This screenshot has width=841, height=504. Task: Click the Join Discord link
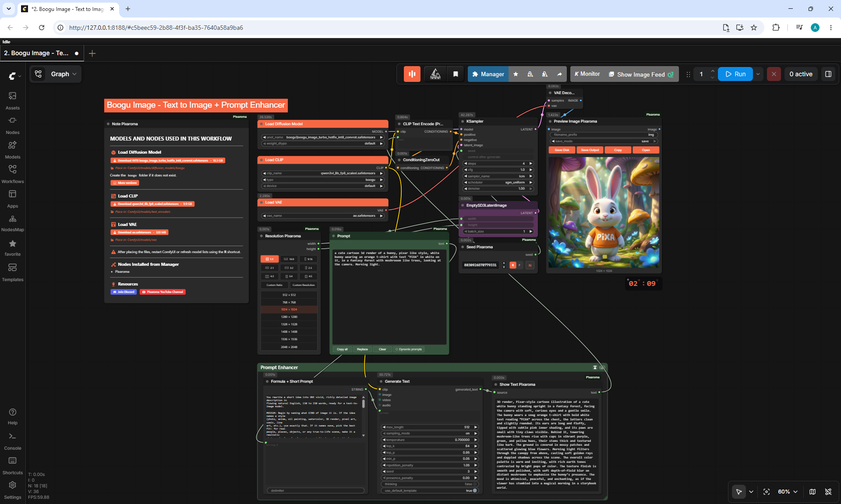coord(124,292)
